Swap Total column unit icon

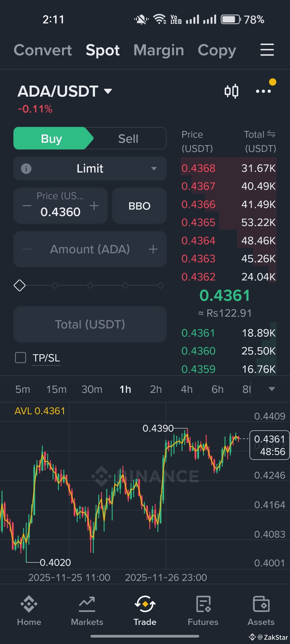271,134
